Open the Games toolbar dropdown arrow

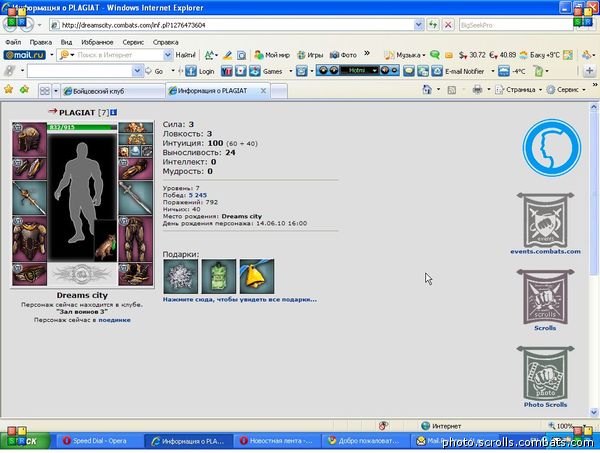click(x=290, y=71)
